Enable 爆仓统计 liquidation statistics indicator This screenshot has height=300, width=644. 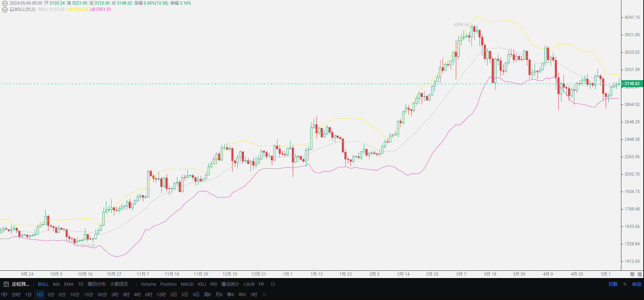[x=230, y=284]
